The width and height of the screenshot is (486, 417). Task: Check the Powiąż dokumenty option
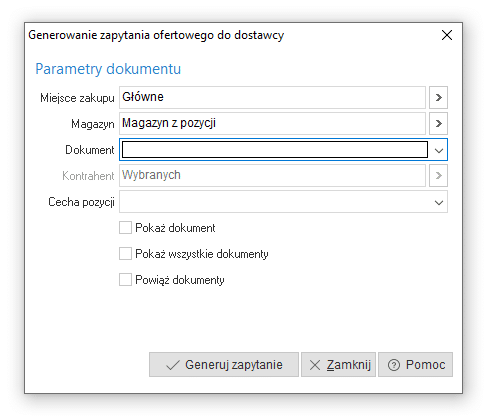(x=125, y=280)
